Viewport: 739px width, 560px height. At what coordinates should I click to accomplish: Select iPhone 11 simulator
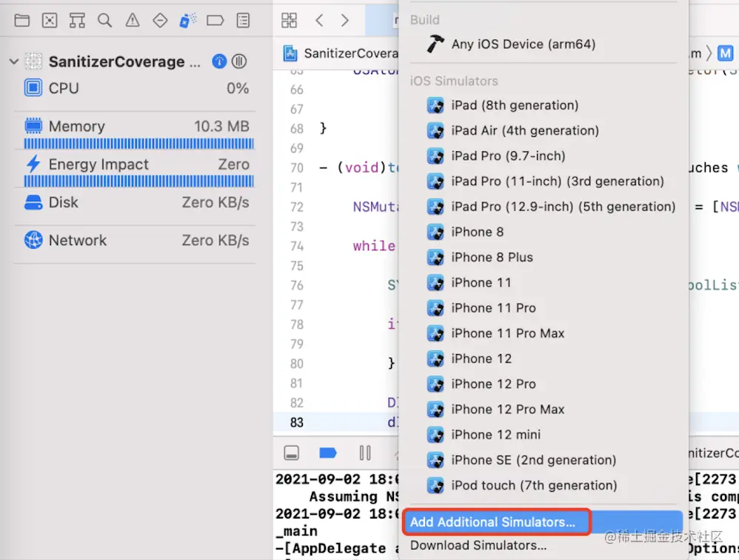[544, 283]
